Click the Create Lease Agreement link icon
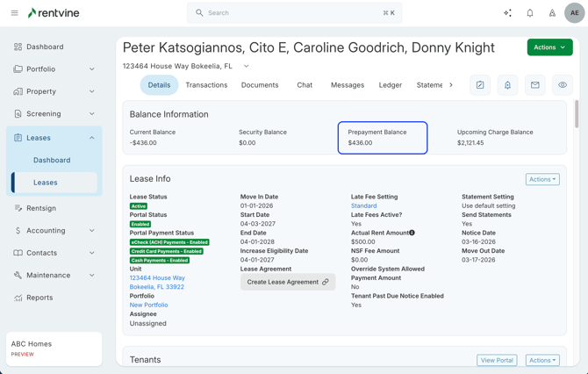 coord(326,282)
